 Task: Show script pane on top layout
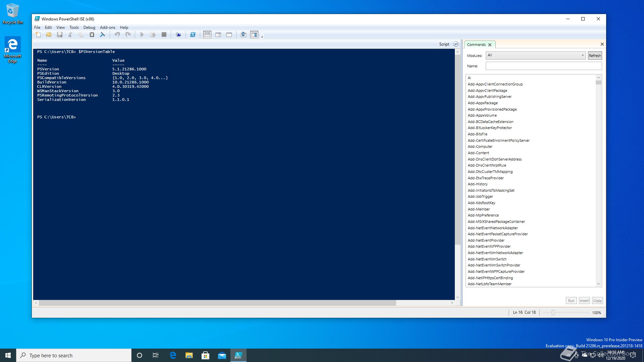(207, 35)
